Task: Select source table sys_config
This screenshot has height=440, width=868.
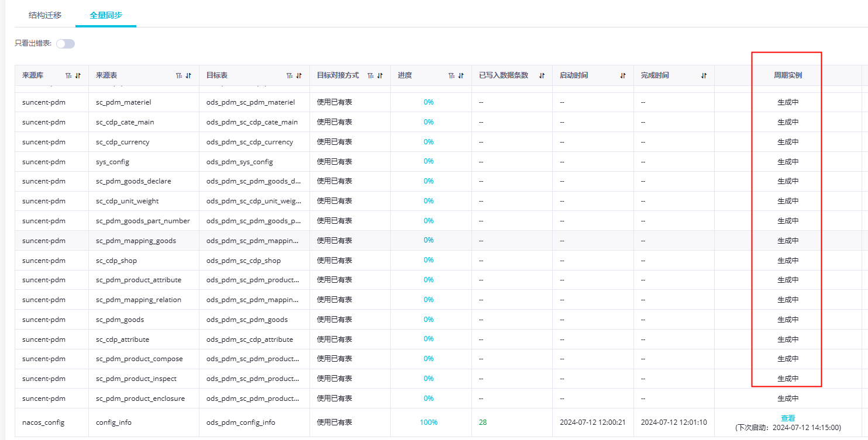Action: pyautogui.click(x=113, y=162)
